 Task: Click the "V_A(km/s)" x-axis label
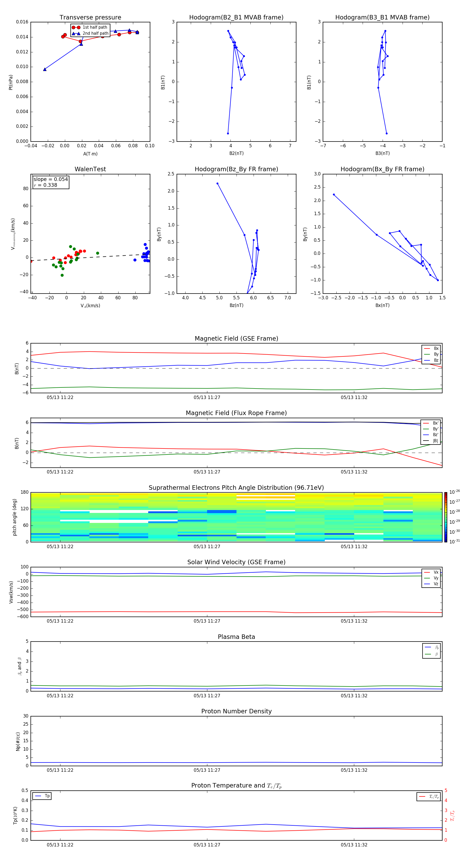pos(90,306)
